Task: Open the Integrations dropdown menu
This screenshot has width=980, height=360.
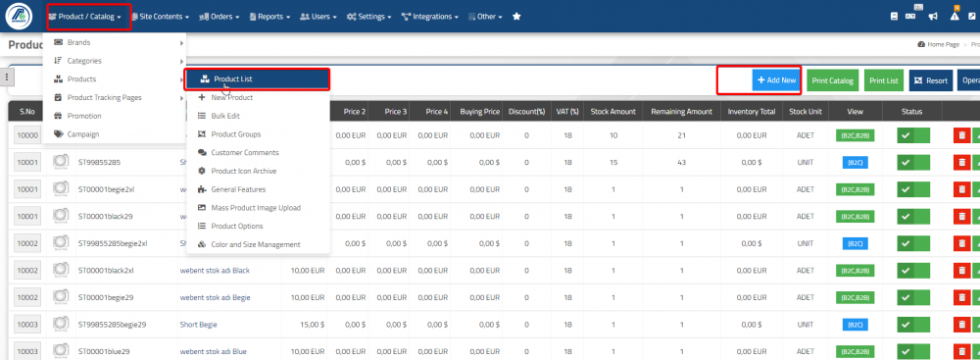Action: [x=430, y=17]
